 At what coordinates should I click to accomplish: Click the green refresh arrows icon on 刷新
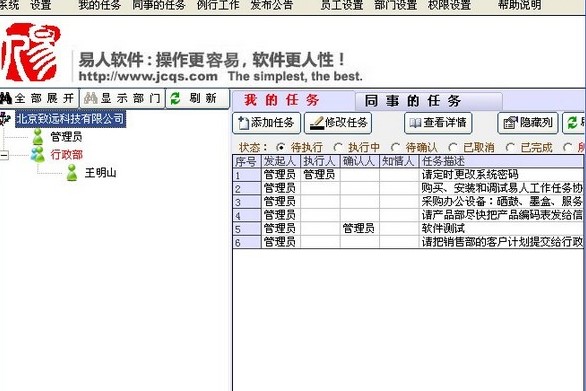click(x=175, y=98)
